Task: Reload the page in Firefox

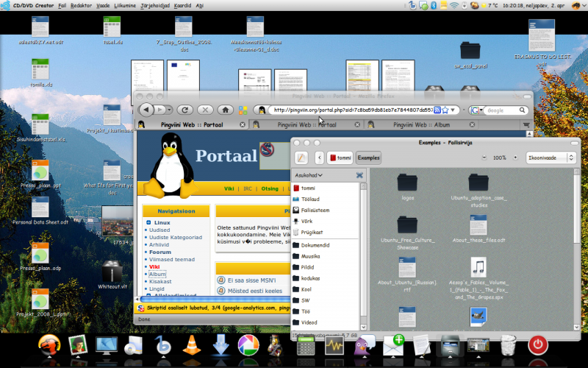Action: [185, 110]
